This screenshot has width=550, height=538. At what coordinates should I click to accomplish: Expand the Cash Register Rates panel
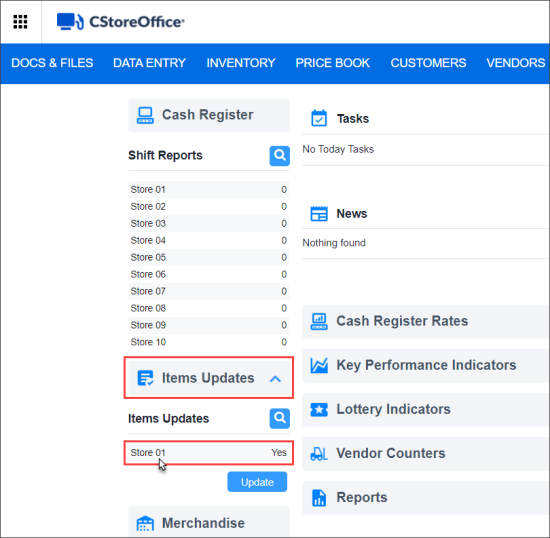(x=425, y=321)
